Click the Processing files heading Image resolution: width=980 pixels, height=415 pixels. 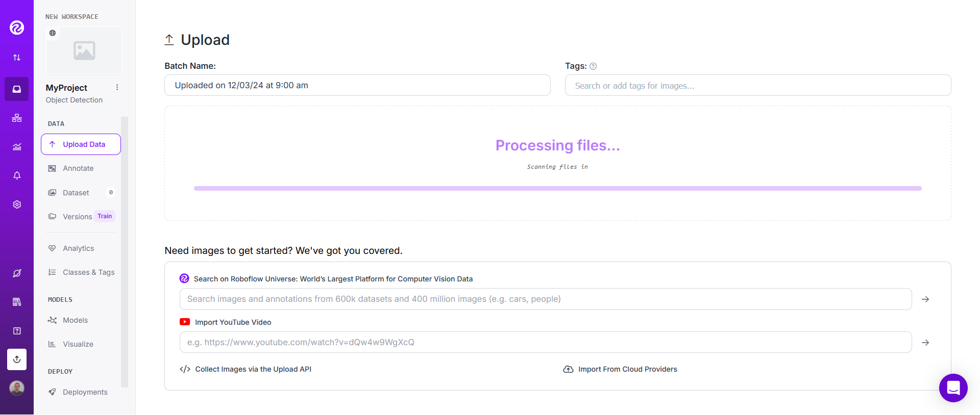[x=557, y=145]
